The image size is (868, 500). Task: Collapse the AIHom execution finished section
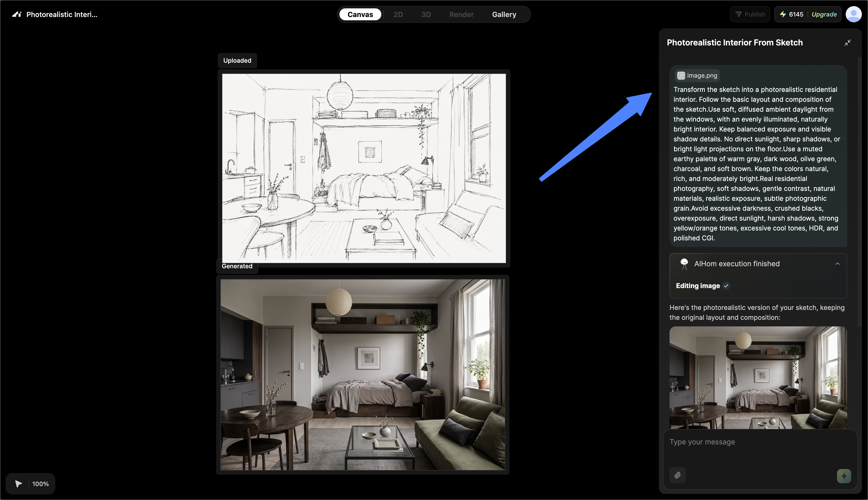[x=838, y=264]
